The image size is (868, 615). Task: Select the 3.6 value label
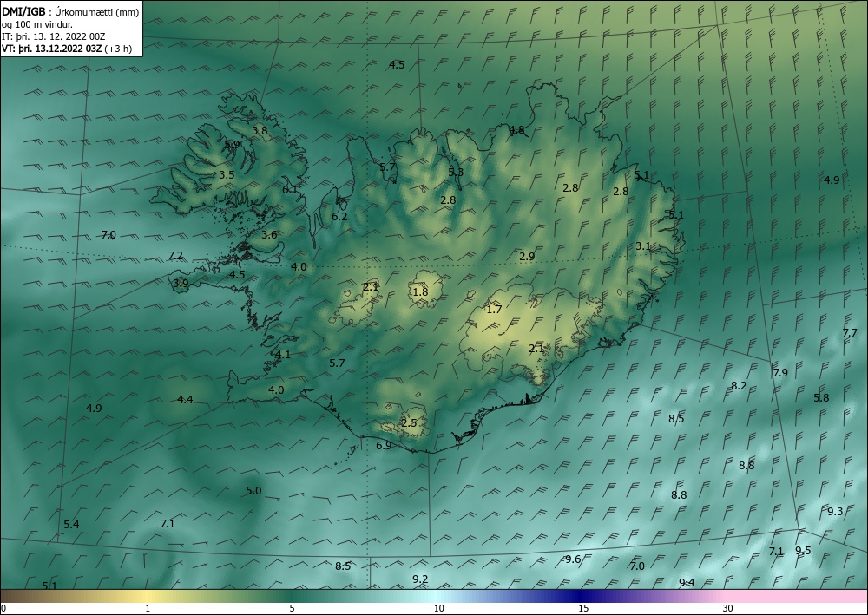pos(269,234)
